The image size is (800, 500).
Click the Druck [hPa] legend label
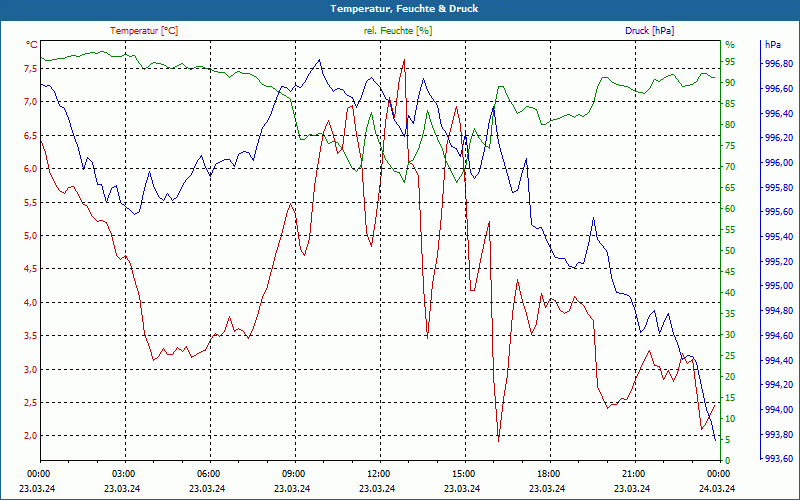[649, 31]
